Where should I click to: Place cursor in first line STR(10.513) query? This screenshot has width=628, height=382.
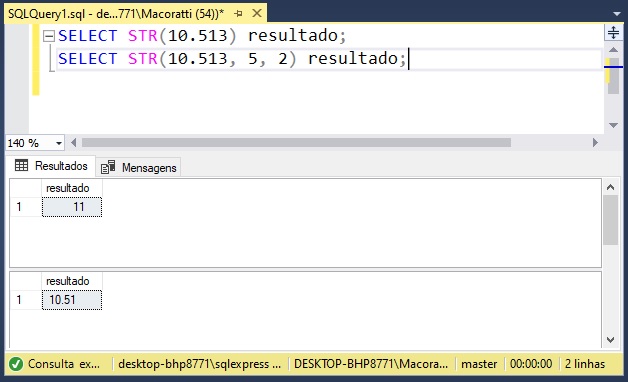tap(202, 36)
